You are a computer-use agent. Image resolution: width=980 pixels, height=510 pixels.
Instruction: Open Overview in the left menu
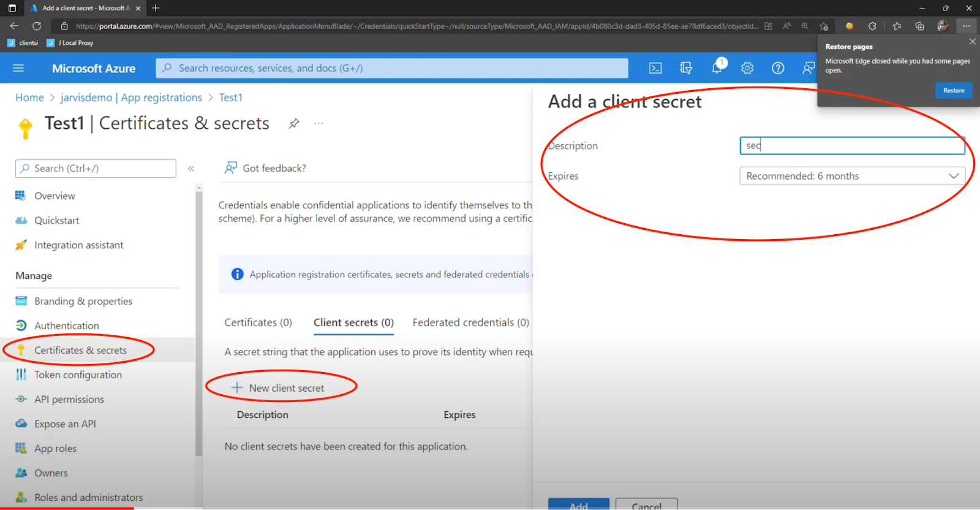55,196
